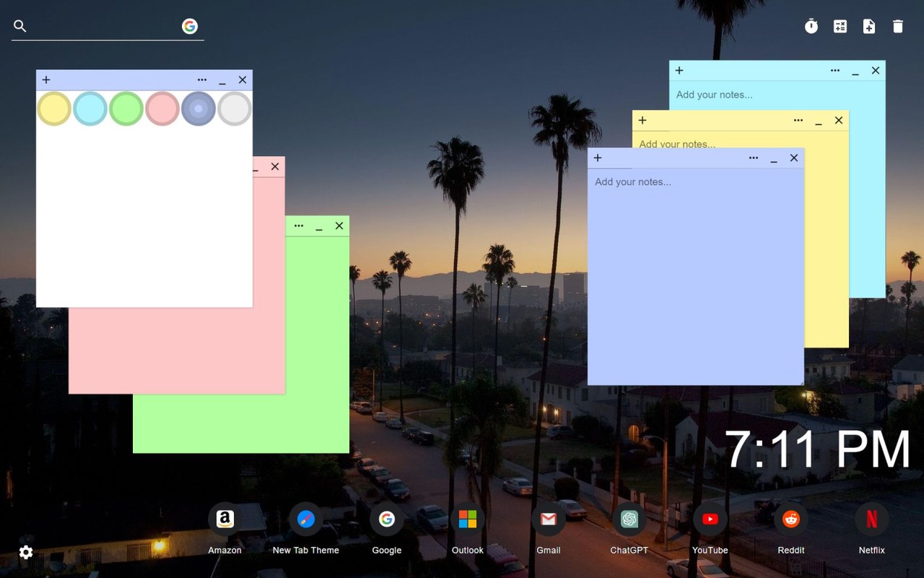Screen dimensions: 924x578
Task: Open the Gmail shortcut
Action: (549, 529)
